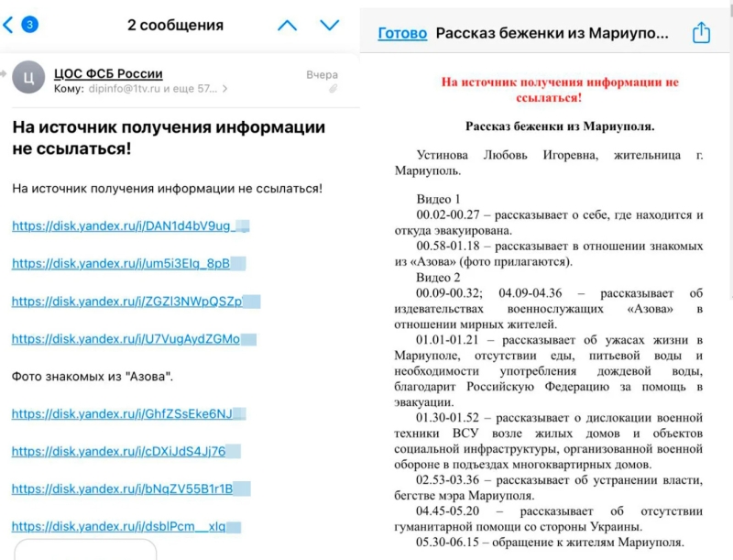Open the disk.yandex.ru link dsblPcm__xlq
The width and height of the screenshot is (733, 560).
pos(119,527)
